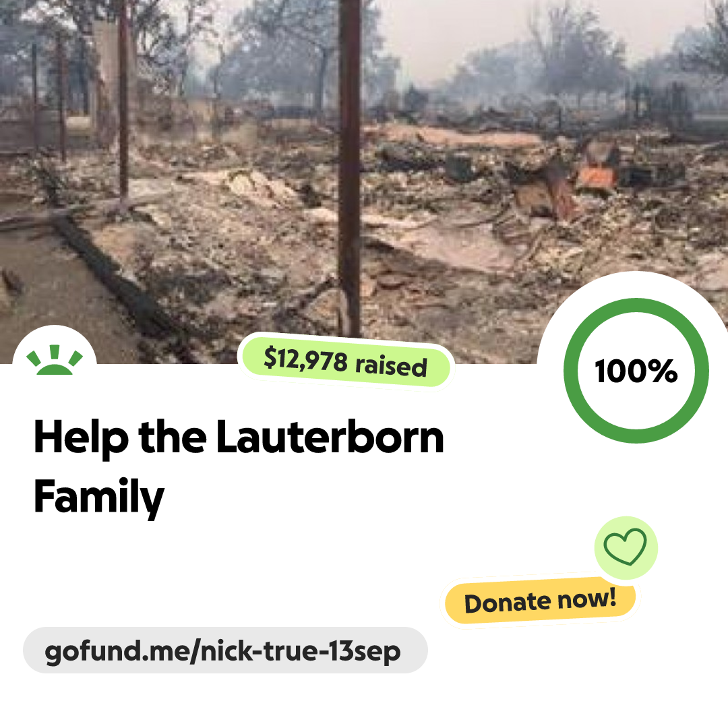
Task: Click the light green circle behind the heart
Action: [x=626, y=548]
